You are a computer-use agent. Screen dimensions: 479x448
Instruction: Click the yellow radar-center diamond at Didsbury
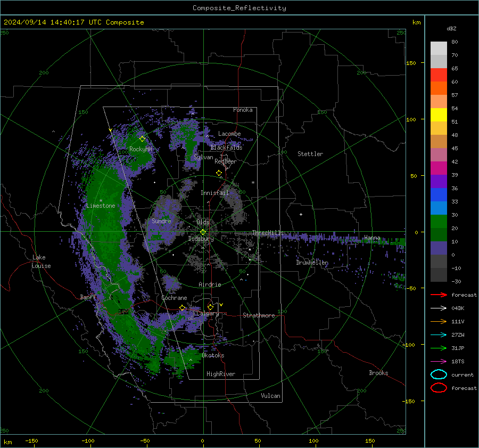coord(203,232)
